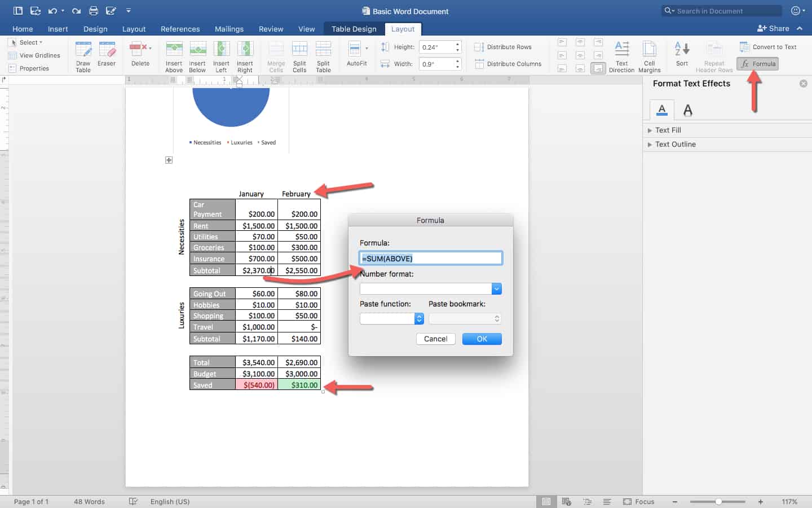The width and height of the screenshot is (812, 508).
Task: Open the Table Design tab
Action: coord(354,29)
